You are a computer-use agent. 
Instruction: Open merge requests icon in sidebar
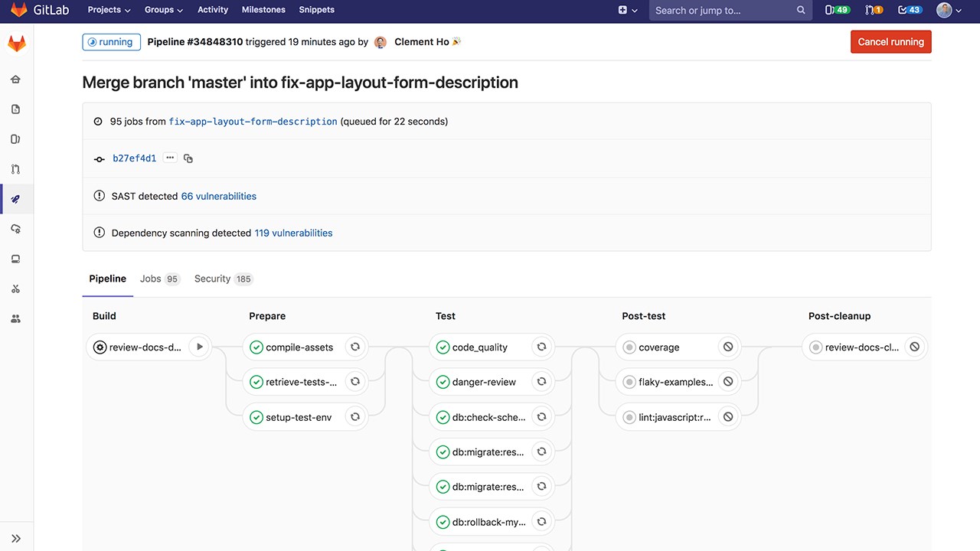[x=16, y=169]
